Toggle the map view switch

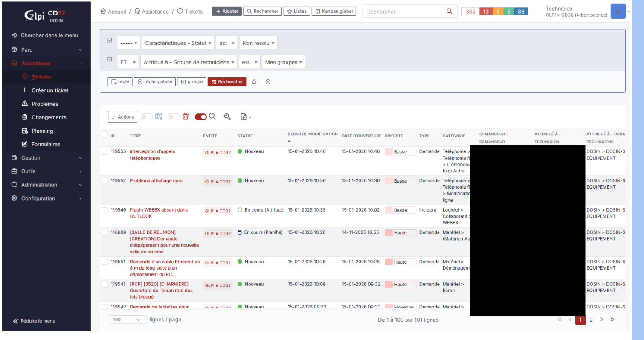click(x=147, y=117)
